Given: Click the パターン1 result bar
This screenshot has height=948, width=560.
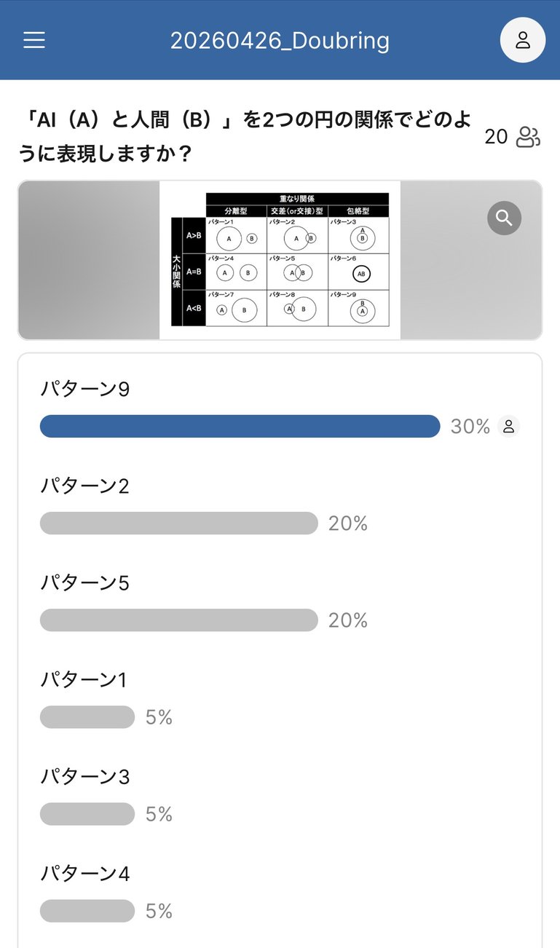Looking at the screenshot, I should pos(87,717).
